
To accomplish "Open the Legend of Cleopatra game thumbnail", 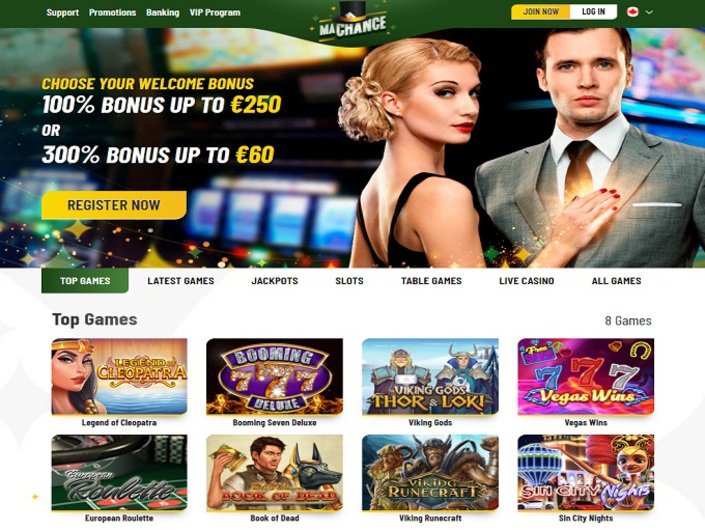I will point(119,376).
